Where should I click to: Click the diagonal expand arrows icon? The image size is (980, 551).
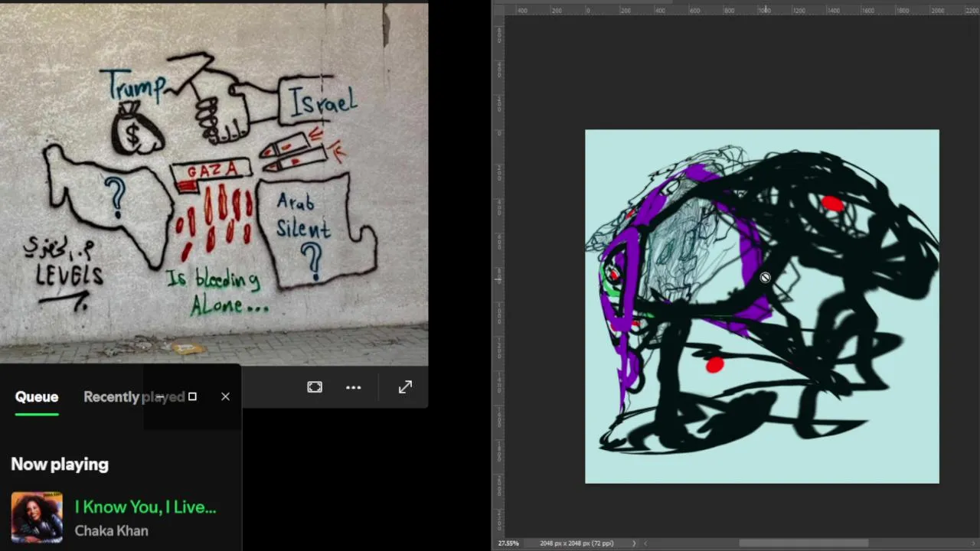[405, 387]
